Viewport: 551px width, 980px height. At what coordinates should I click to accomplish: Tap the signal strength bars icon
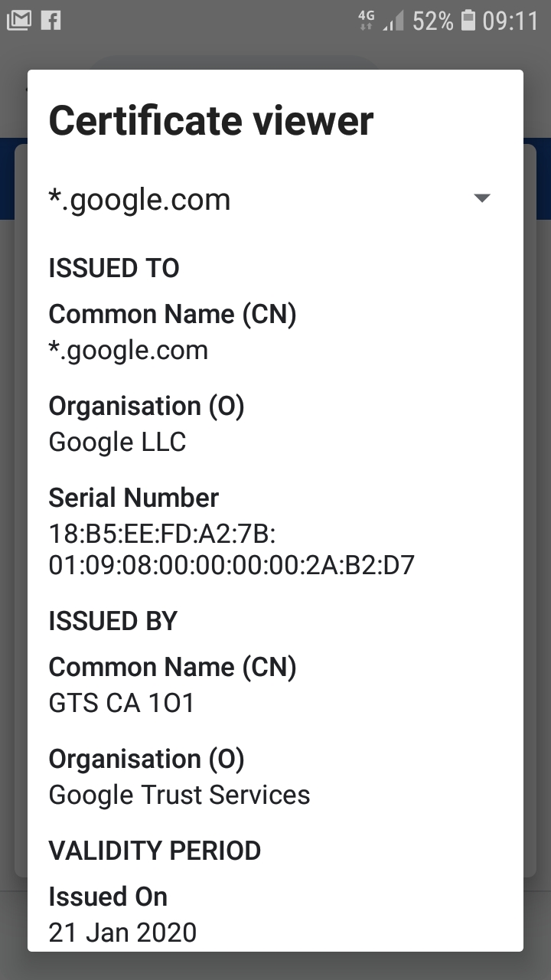(393, 21)
